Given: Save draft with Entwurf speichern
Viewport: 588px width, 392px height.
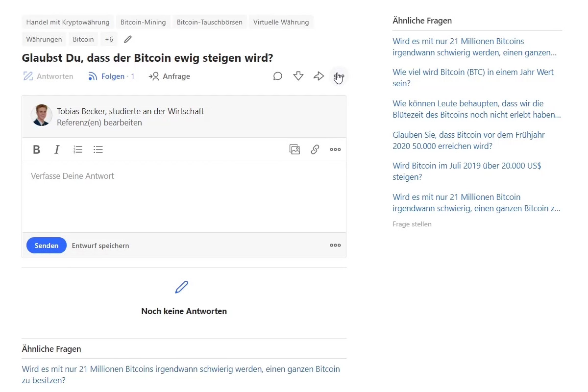Looking at the screenshot, I should point(100,245).
